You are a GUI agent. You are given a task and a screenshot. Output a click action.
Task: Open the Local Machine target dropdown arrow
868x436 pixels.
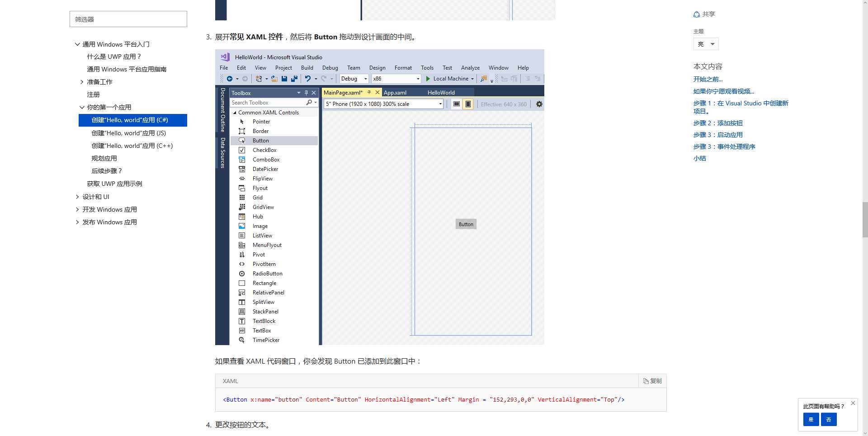pyautogui.click(x=472, y=79)
